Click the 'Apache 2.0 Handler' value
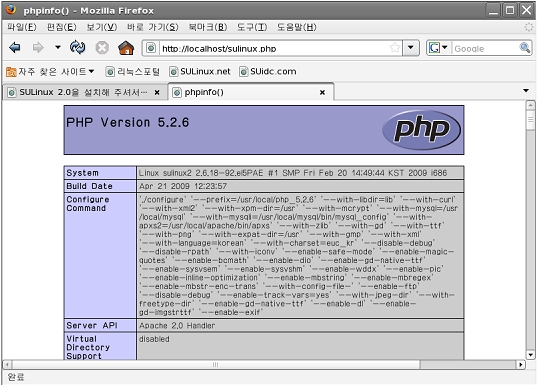Viewport: 537px width, 386px height. pyautogui.click(x=177, y=325)
